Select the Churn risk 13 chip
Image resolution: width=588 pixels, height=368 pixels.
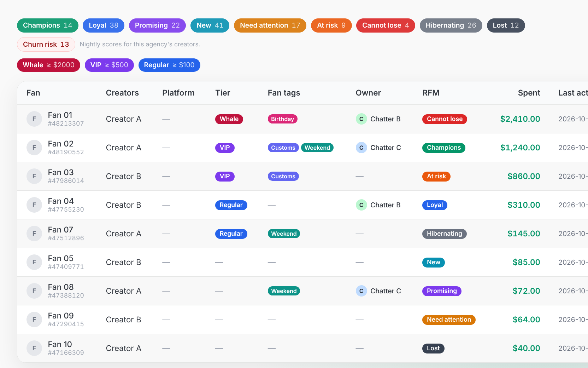[46, 44]
